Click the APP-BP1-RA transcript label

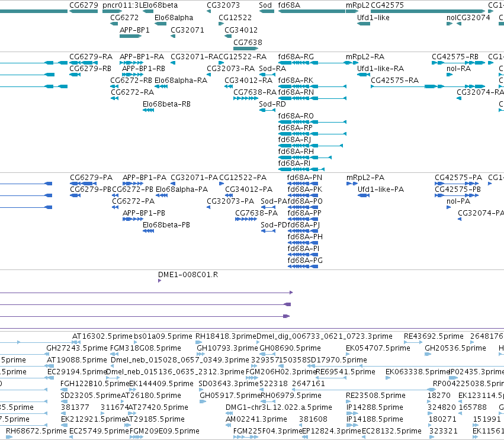[142, 57]
